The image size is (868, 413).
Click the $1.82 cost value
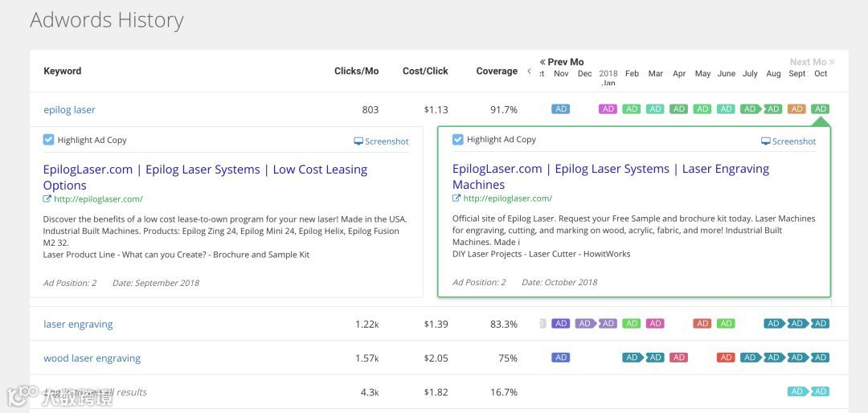[x=436, y=393]
